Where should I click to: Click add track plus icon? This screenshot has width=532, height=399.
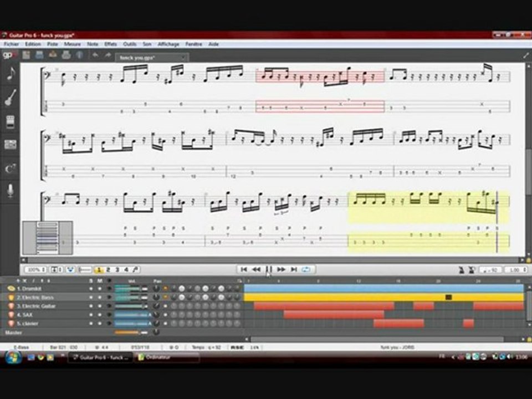click(x=18, y=281)
